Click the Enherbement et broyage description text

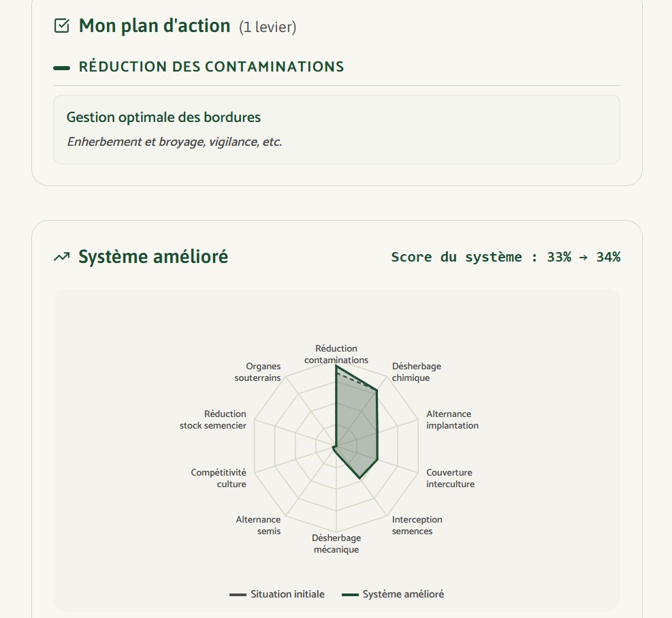point(174,142)
